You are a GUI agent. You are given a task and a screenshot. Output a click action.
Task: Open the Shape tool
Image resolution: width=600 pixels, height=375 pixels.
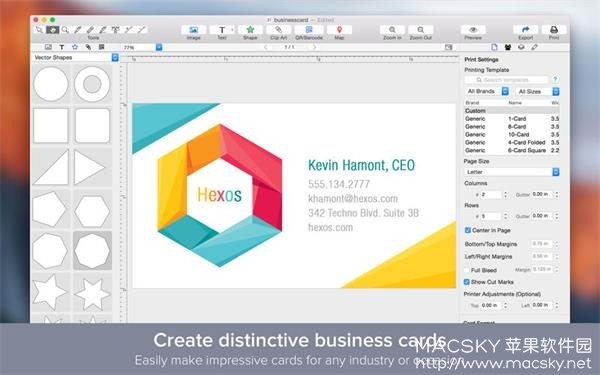pyautogui.click(x=250, y=30)
